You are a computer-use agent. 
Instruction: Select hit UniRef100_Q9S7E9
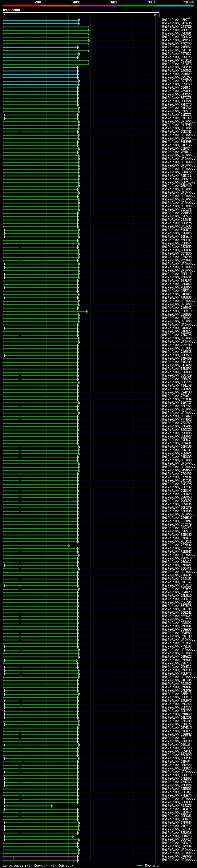177,26
